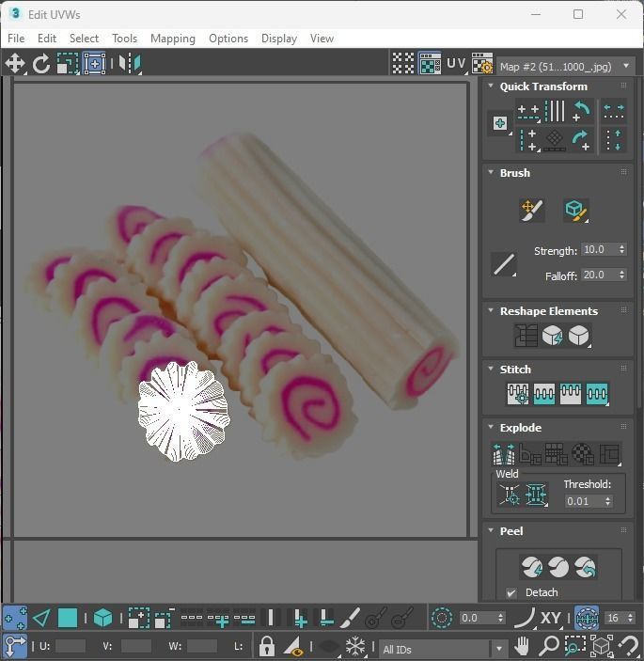
Task: Open the View menu
Action: point(322,39)
